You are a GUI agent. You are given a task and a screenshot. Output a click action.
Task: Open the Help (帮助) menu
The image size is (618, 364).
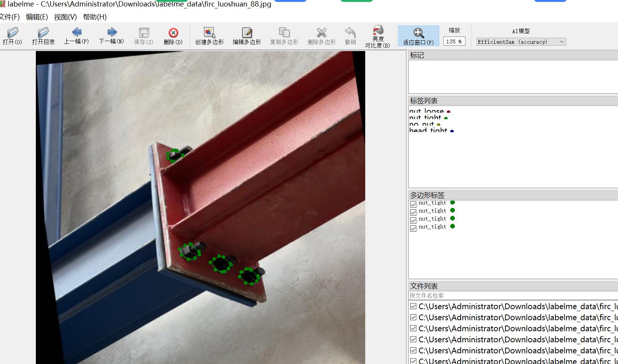95,17
